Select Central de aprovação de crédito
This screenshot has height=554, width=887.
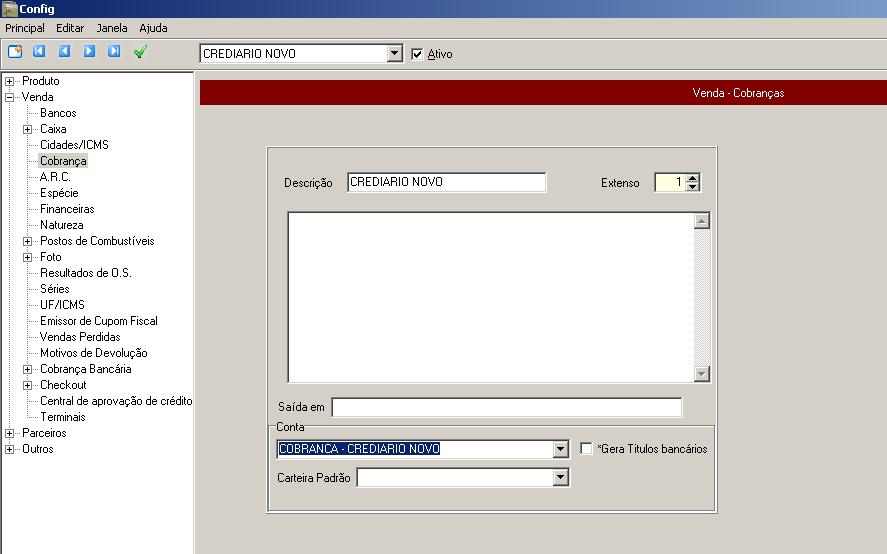click(116, 401)
